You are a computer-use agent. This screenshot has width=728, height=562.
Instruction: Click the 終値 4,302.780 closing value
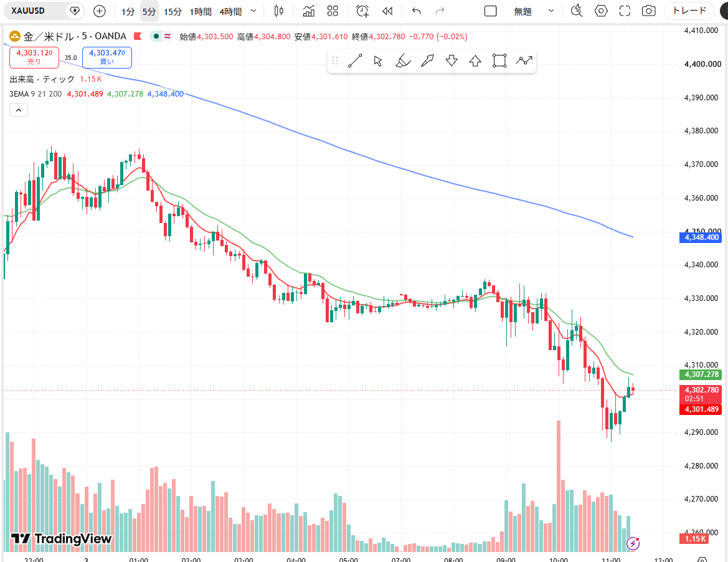pyautogui.click(x=379, y=37)
